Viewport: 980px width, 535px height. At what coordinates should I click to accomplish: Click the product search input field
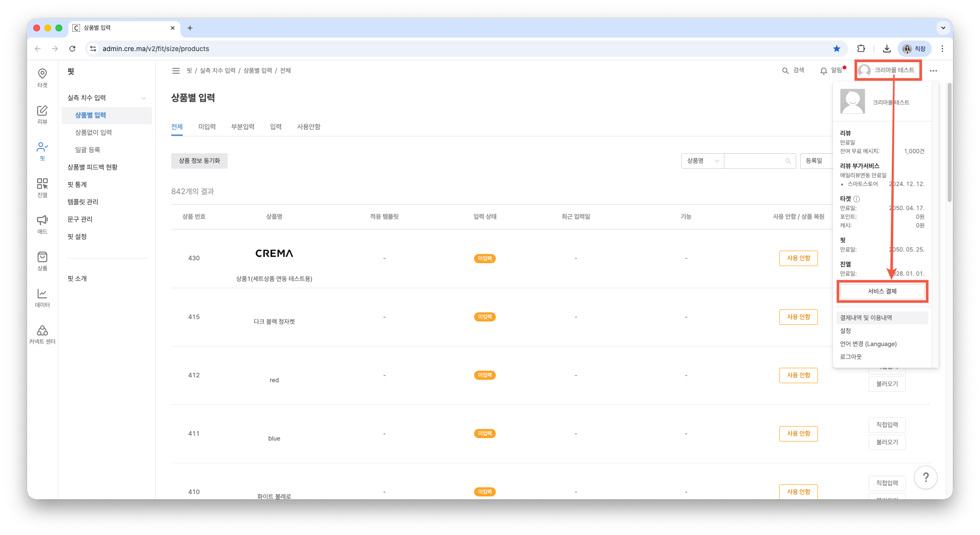tap(755, 161)
